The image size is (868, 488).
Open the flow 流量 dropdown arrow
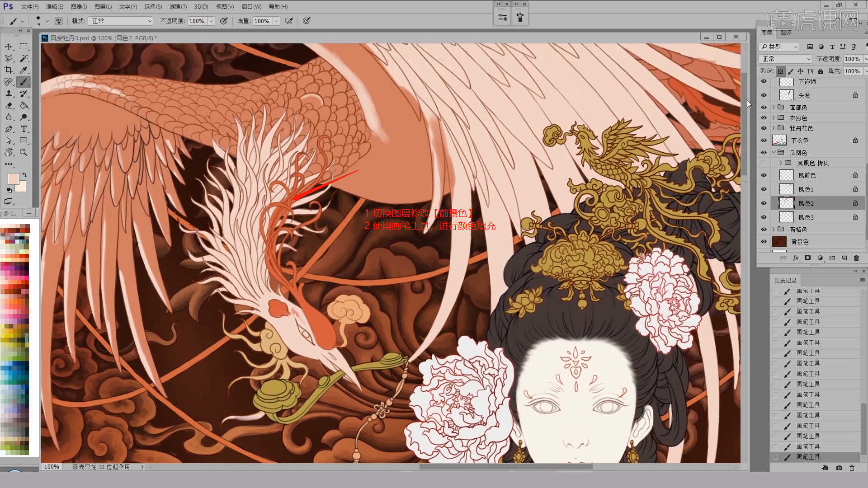tap(276, 21)
